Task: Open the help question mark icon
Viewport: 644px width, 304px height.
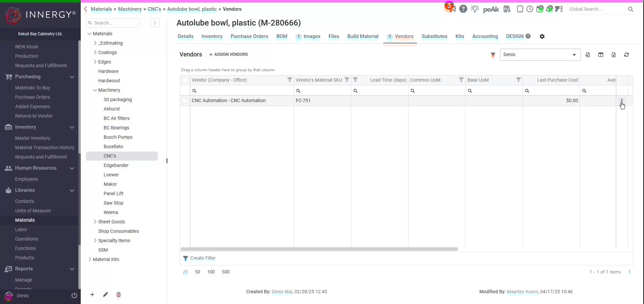Action: click(463, 9)
